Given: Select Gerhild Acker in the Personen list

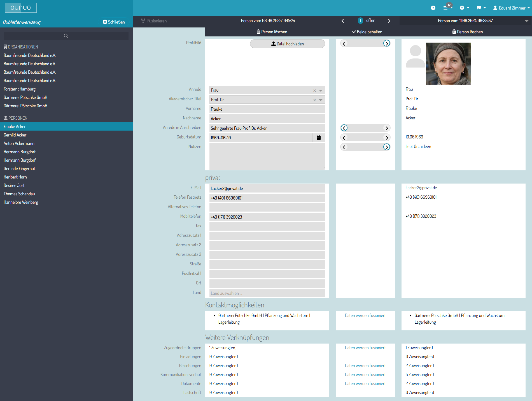Looking at the screenshot, I should (15, 135).
